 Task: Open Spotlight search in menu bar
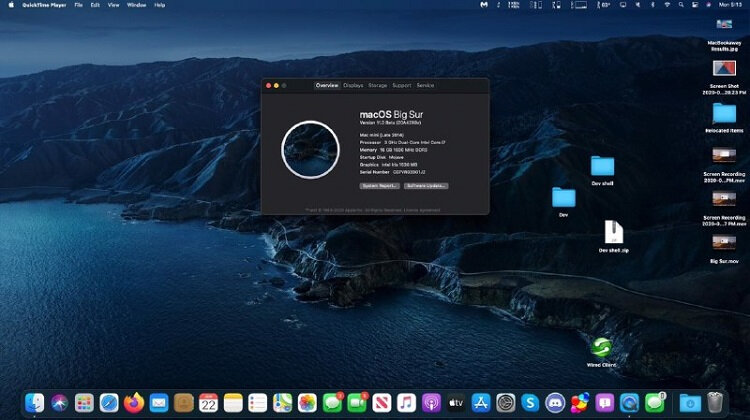click(681, 5)
